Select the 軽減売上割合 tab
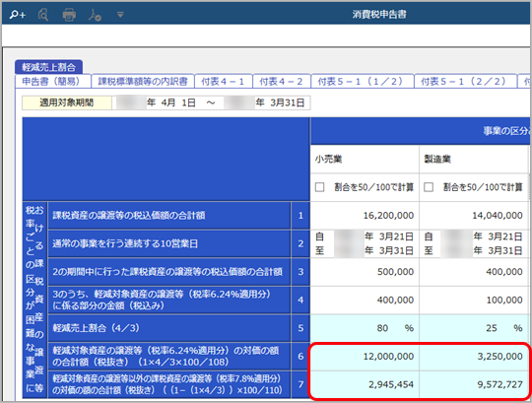The image size is (532, 403). point(48,67)
